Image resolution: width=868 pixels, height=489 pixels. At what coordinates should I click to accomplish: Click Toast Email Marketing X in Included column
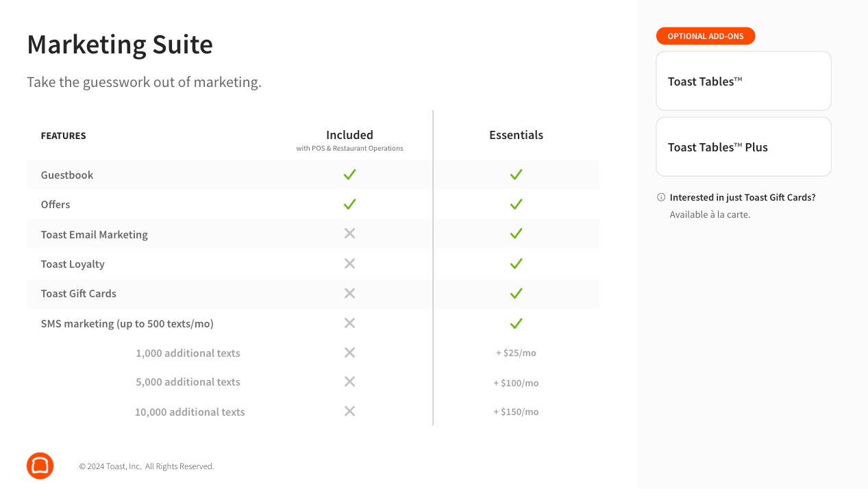coord(349,234)
